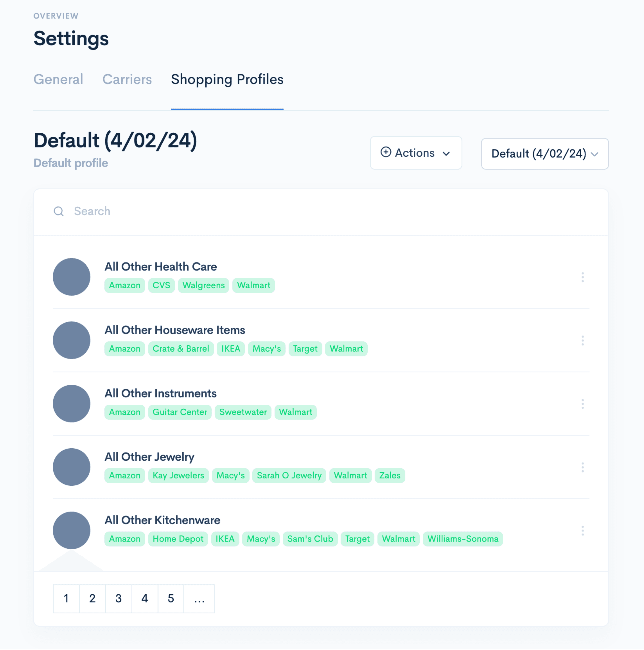Open kebab menu for All Other Instruments
The height and width of the screenshot is (650, 644).
coord(582,403)
